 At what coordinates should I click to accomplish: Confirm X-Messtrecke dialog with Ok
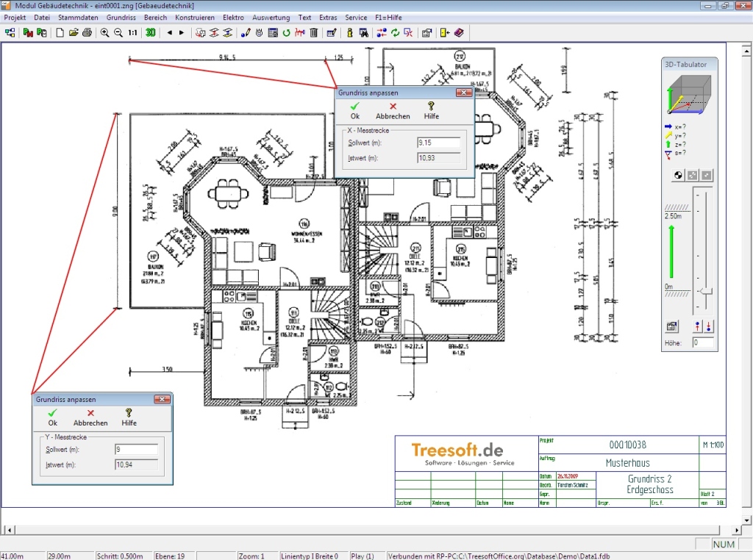click(355, 111)
